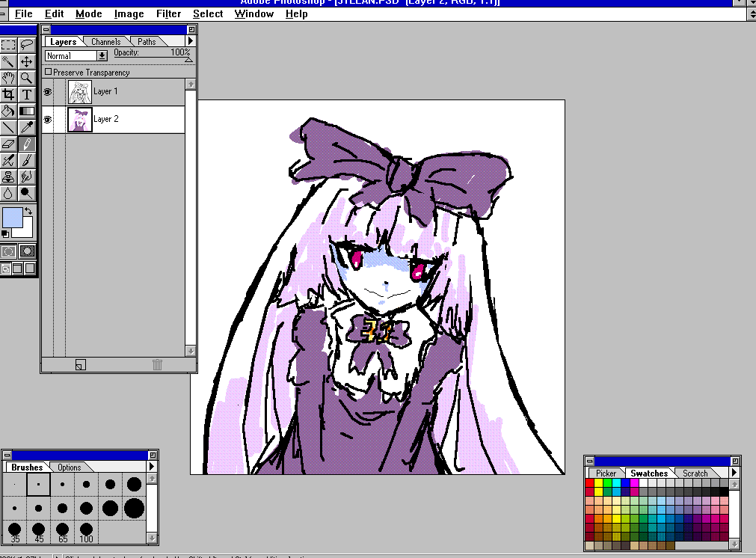756x558 pixels.
Task: Click the foreground color box
Action: (13, 218)
